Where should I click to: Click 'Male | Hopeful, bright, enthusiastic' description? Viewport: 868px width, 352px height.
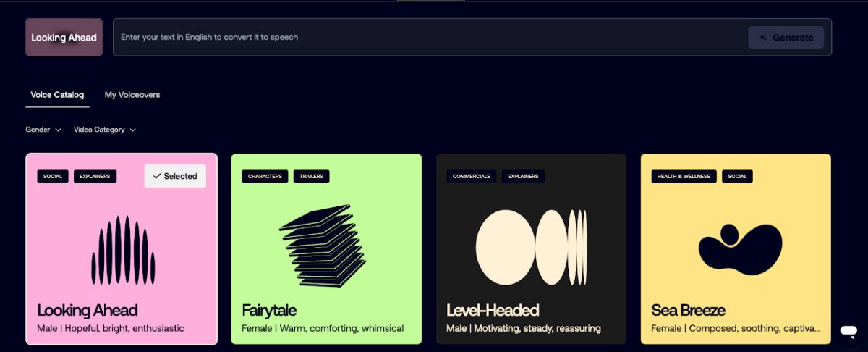point(111,328)
